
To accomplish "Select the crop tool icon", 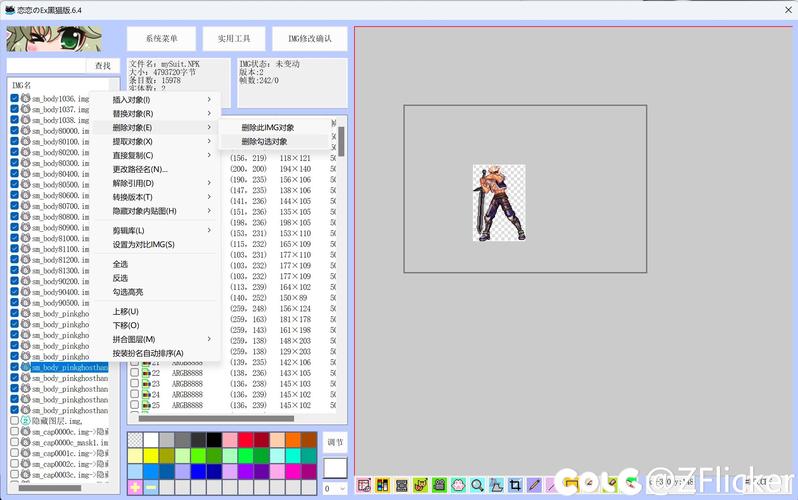I will coord(515,485).
